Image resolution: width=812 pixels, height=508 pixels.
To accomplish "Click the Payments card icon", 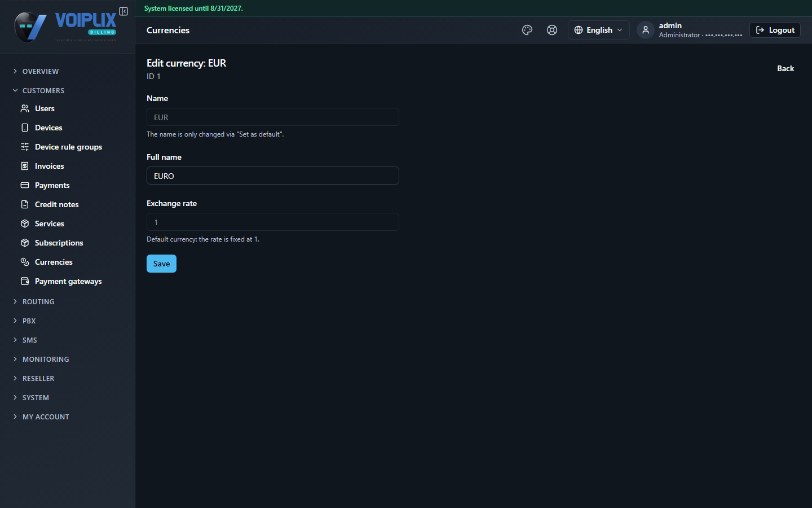I will 25,185.
